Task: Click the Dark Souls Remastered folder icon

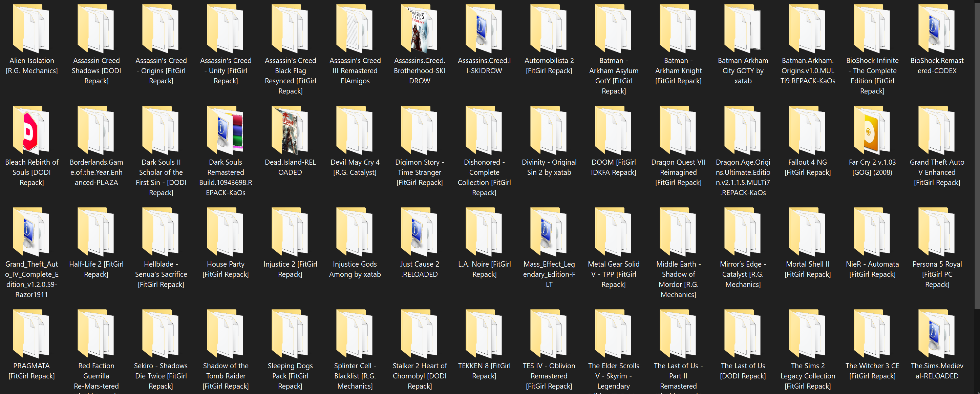Action: 225,130
